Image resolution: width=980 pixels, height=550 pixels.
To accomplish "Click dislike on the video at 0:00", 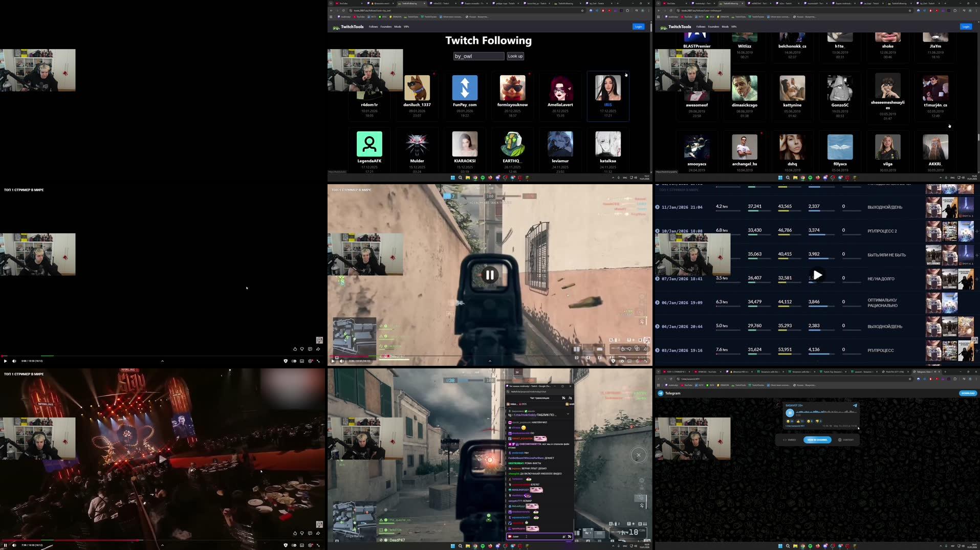I will (x=302, y=349).
